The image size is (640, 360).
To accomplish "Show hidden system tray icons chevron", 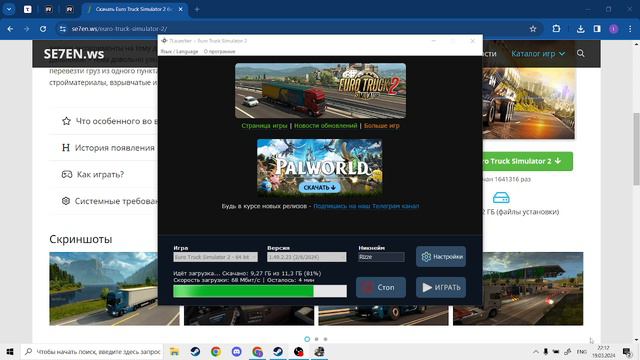I will (x=535, y=351).
